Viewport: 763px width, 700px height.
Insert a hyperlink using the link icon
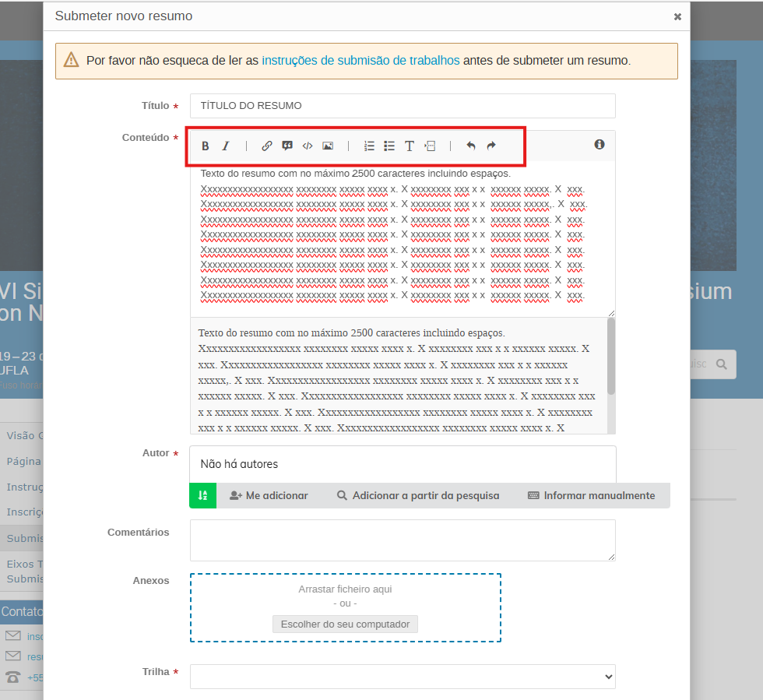pyautogui.click(x=267, y=146)
